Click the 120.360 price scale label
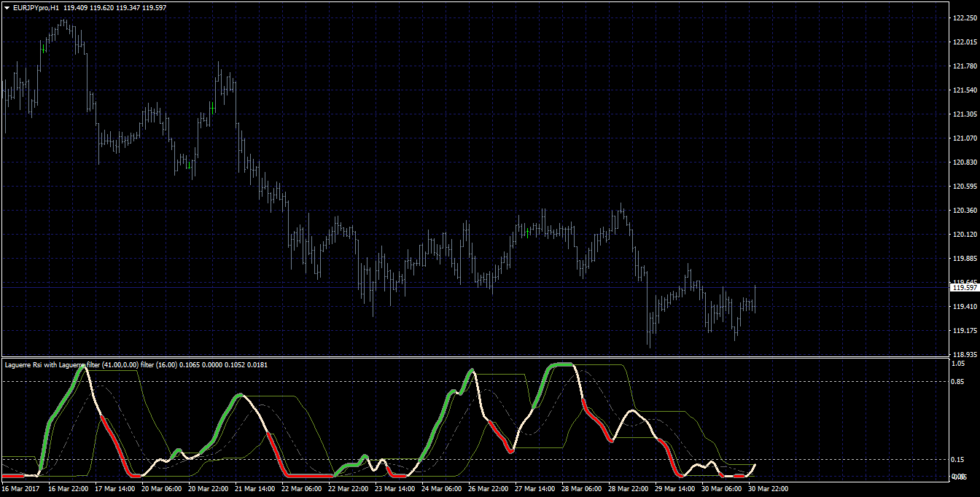The height and width of the screenshot is (497, 980). coord(964,211)
